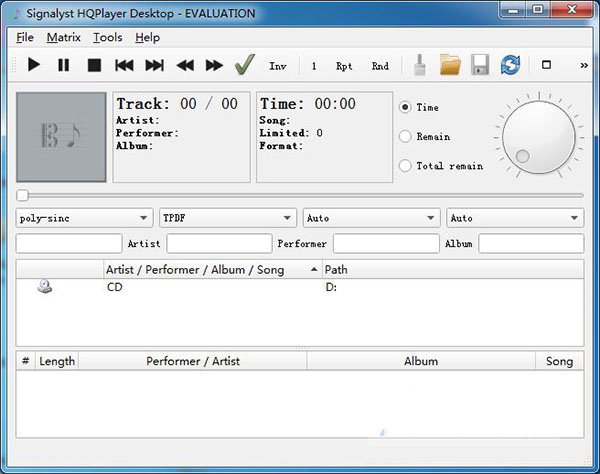Screen dimensions: 600x474
Task: Select the Time radio button
Action: tap(405, 107)
